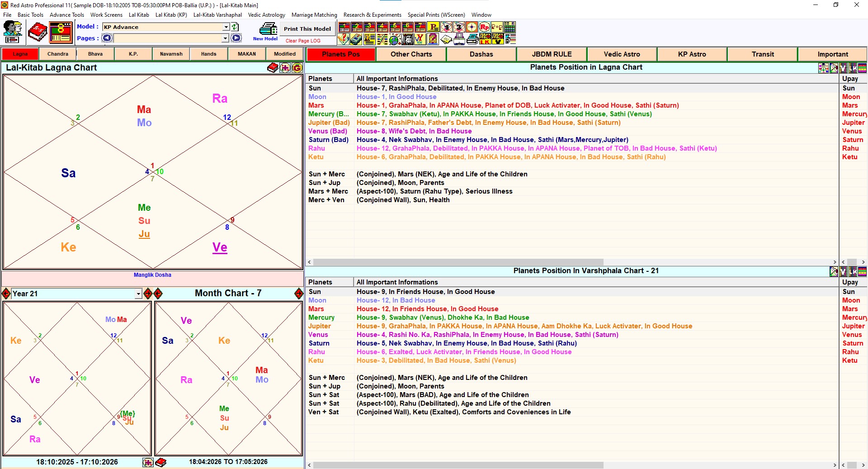Click Planets column header in Varshphala table
The image size is (868, 469).
click(x=330, y=282)
